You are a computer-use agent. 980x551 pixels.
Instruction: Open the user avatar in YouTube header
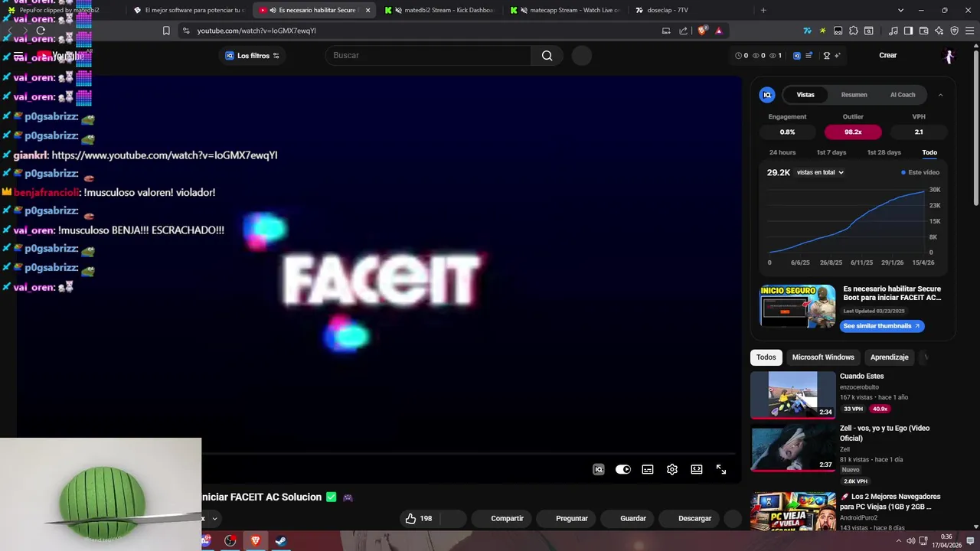tap(949, 55)
